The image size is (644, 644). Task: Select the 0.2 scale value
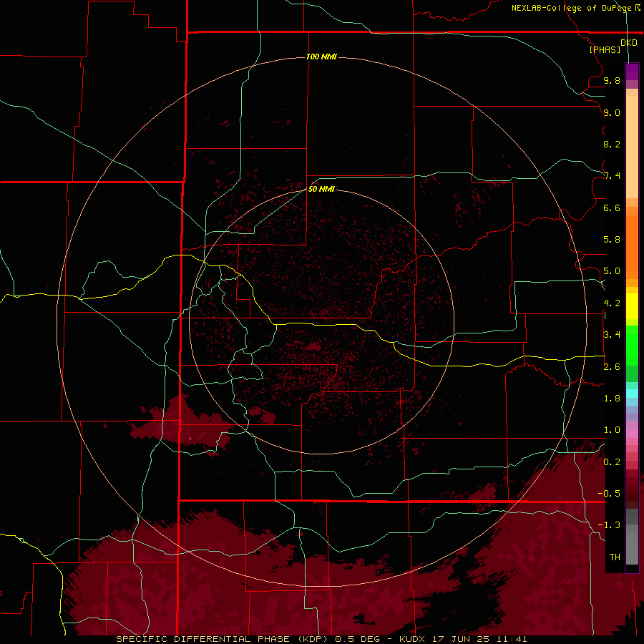[612, 462]
